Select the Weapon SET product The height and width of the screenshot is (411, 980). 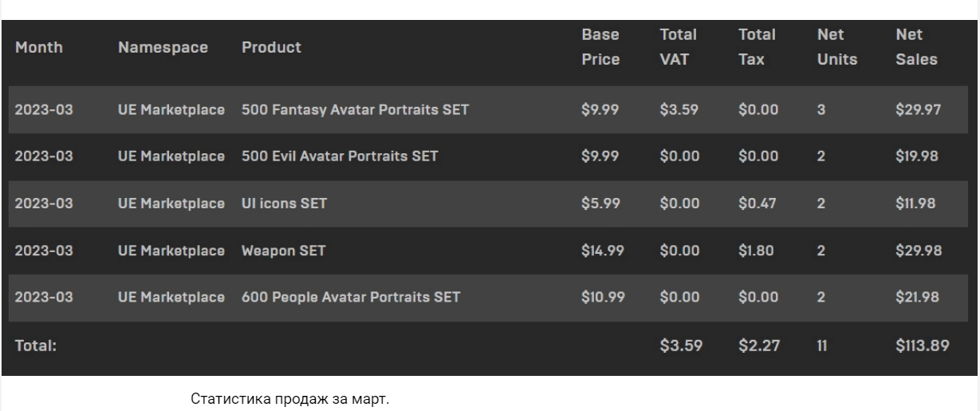pos(283,251)
